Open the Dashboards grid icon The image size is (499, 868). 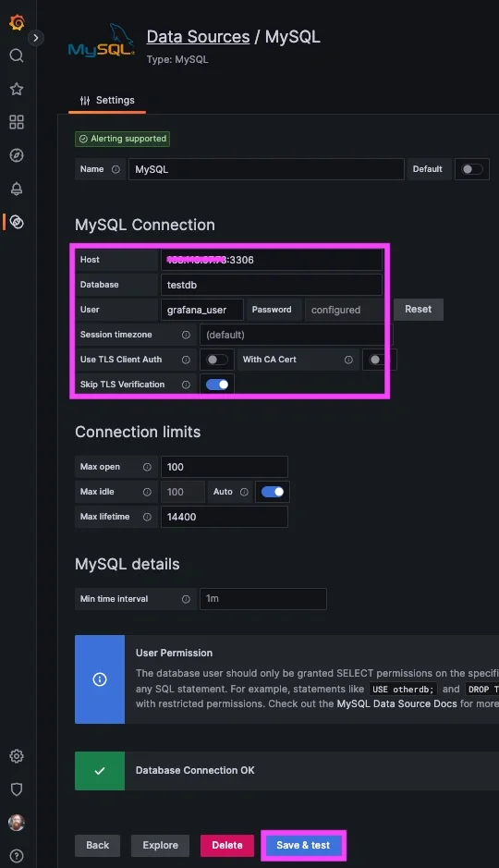[x=17, y=122]
